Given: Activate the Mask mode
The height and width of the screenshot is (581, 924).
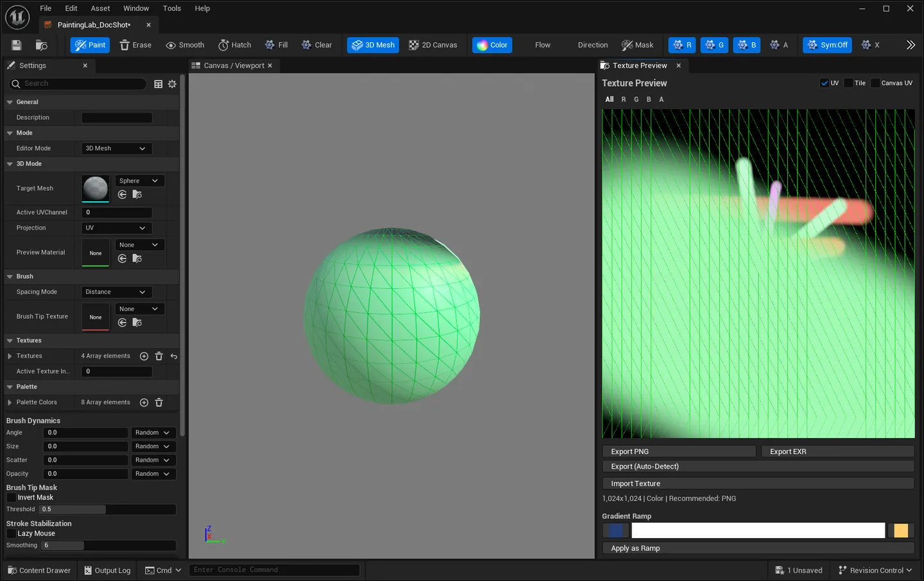Looking at the screenshot, I should pos(637,45).
